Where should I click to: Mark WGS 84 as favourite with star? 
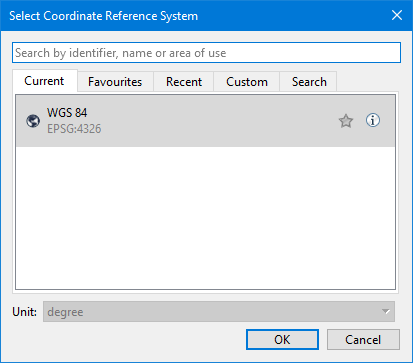pyautogui.click(x=346, y=121)
